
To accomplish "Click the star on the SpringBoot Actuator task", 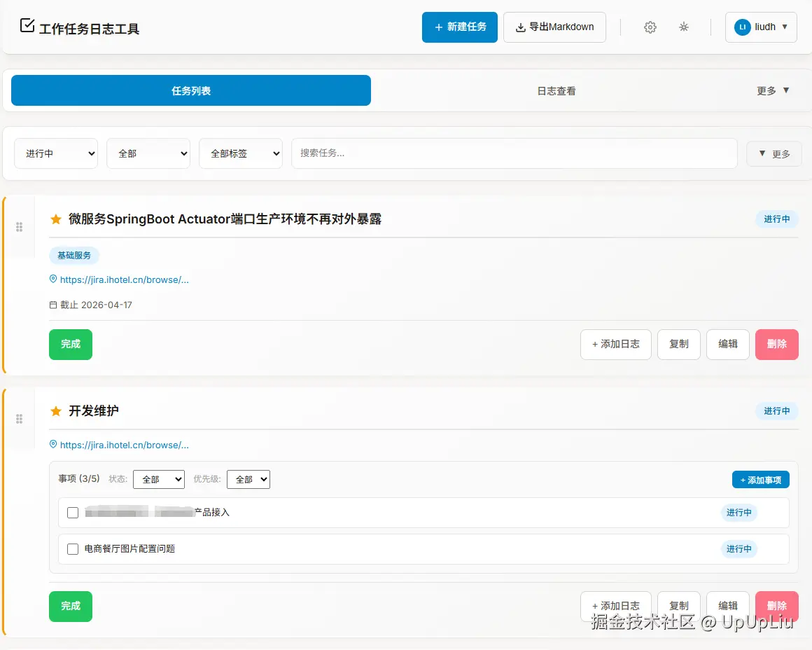I will pyautogui.click(x=56, y=219).
